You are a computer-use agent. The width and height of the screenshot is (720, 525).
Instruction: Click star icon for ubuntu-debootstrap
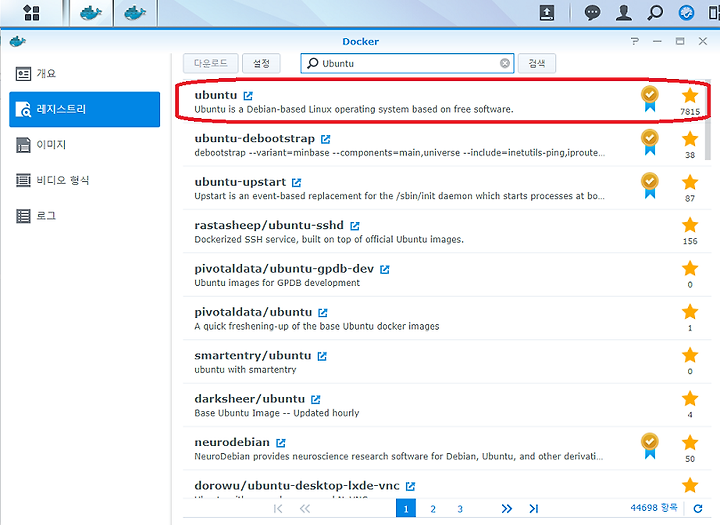coord(690,139)
